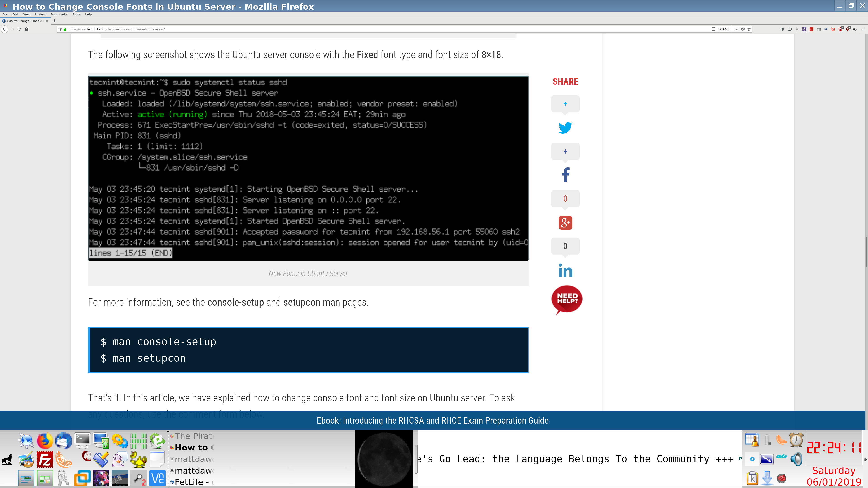Launch Konqueror from the taskbar
Screen dimensions: 868x488
pos(26,441)
